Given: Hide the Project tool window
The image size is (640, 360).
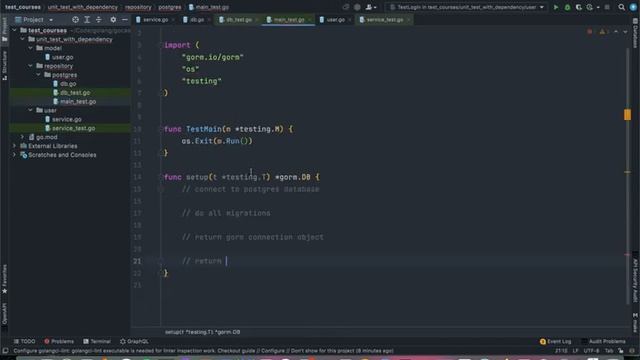Looking at the screenshot, I should point(124,20).
